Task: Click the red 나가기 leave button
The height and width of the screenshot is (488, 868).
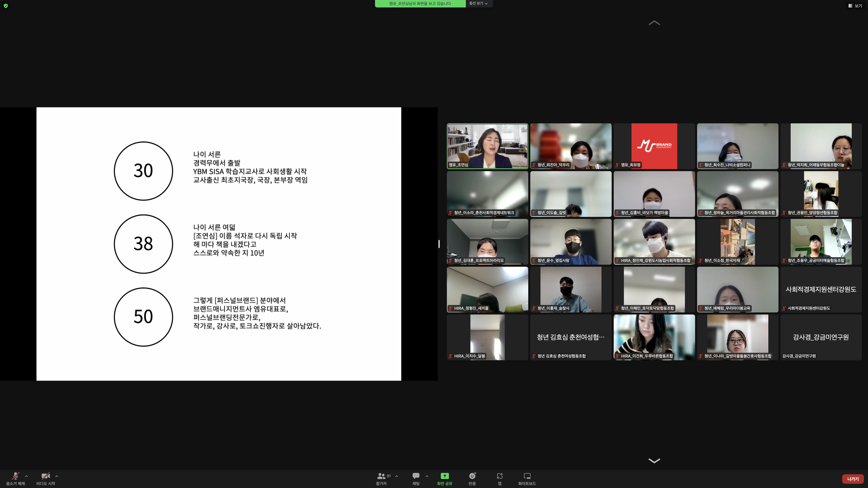Action: click(853, 479)
